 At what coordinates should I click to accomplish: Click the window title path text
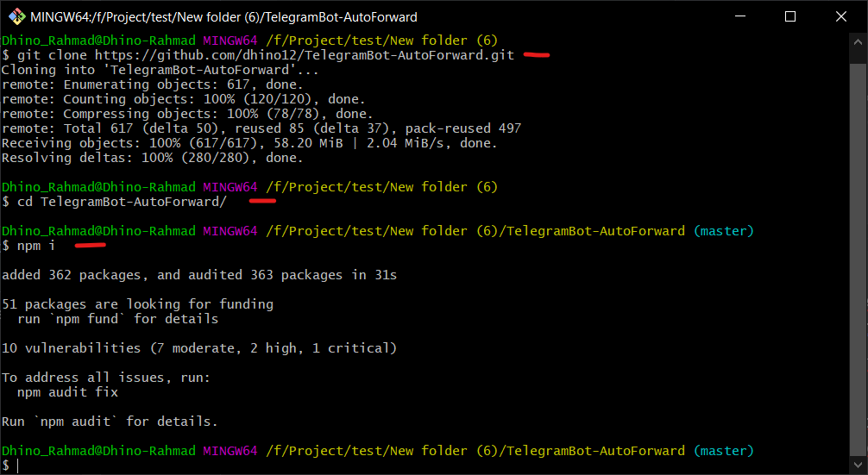[x=223, y=16]
